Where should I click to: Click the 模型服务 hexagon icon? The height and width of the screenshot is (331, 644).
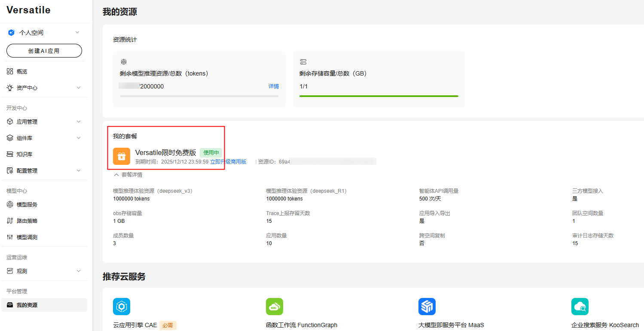(x=10, y=205)
